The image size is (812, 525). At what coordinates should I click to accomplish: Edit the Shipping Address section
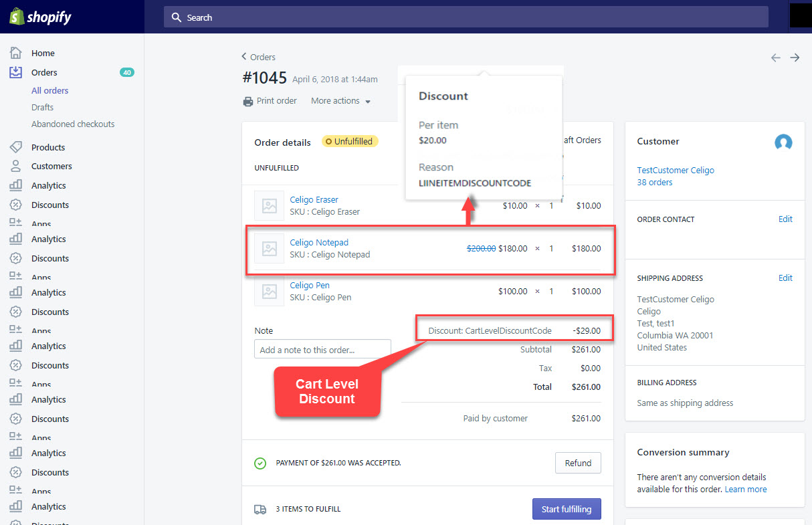tap(785, 278)
